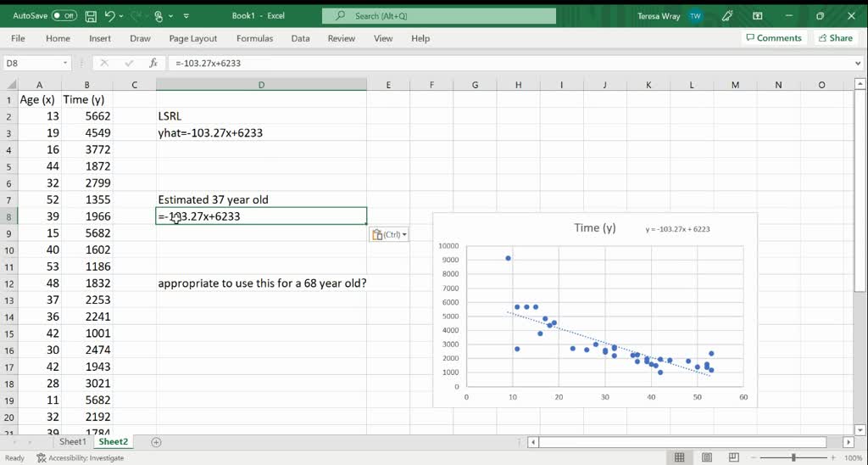The image size is (868, 465).
Task: Click the Save icon in title bar
Action: (92, 15)
